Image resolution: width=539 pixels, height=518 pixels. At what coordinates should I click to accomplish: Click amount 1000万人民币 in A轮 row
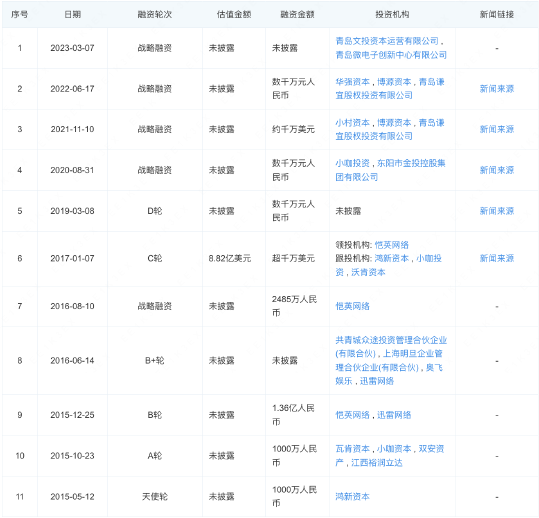click(x=294, y=456)
